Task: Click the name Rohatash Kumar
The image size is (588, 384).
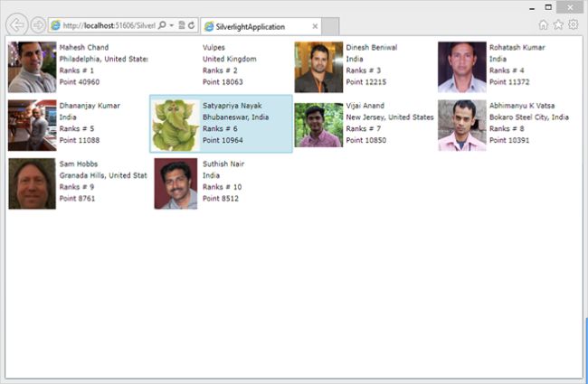Action: pos(517,47)
